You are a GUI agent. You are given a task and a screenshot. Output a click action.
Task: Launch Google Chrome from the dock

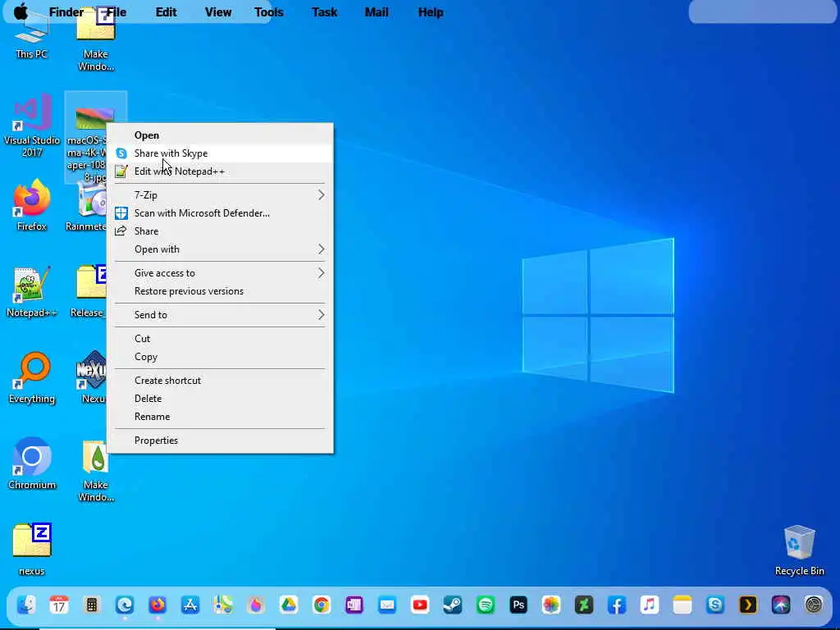coord(322,605)
